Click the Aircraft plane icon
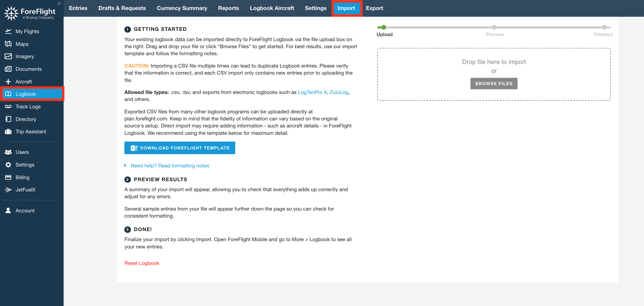 [x=8, y=82]
